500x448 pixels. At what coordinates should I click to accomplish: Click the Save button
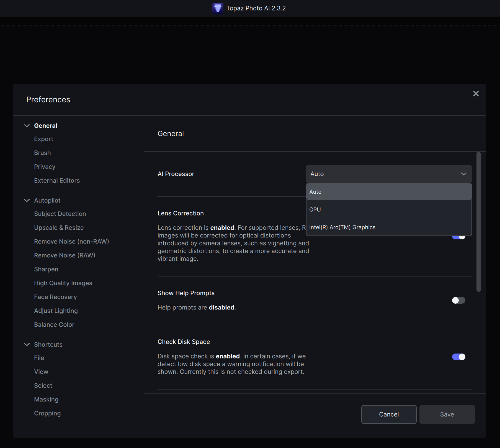(x=447, y=414)
